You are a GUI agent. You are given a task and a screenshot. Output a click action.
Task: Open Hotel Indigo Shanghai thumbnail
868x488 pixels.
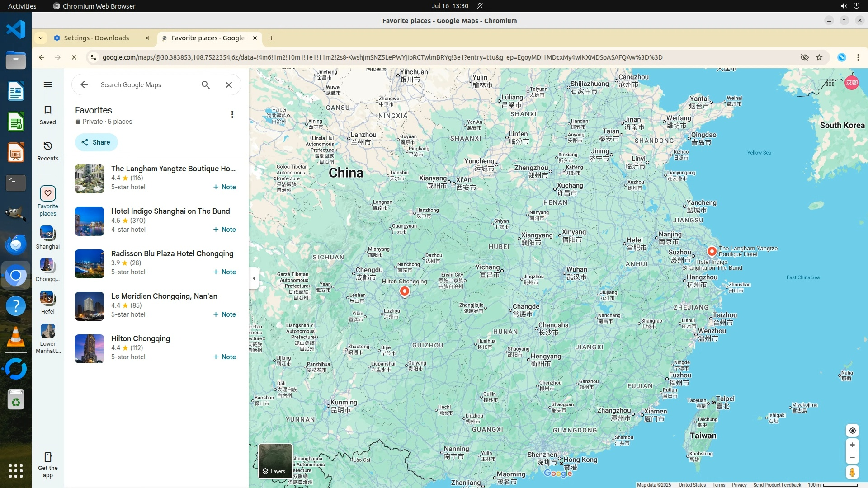click(90, 221)
